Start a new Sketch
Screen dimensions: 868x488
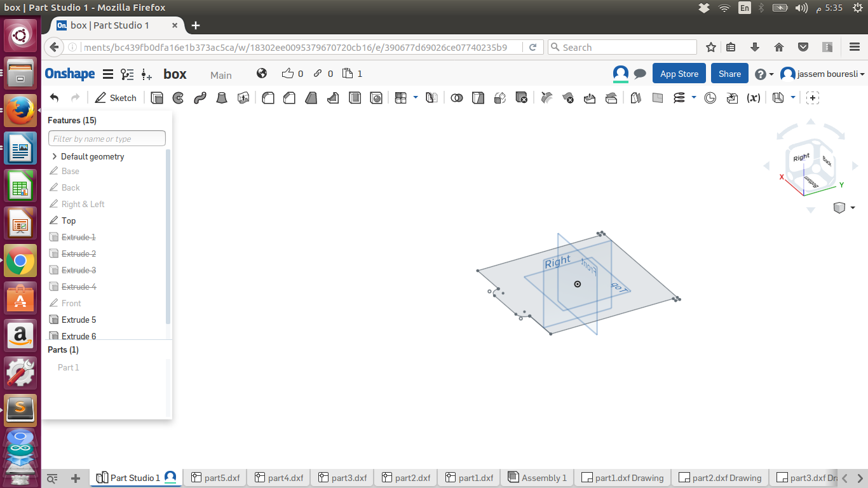click(116, 98)
